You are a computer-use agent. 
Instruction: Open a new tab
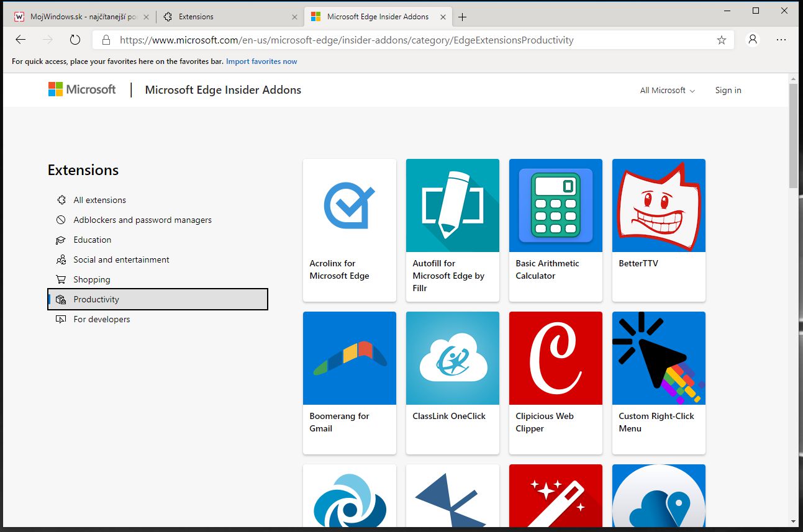tap(462, 17)
